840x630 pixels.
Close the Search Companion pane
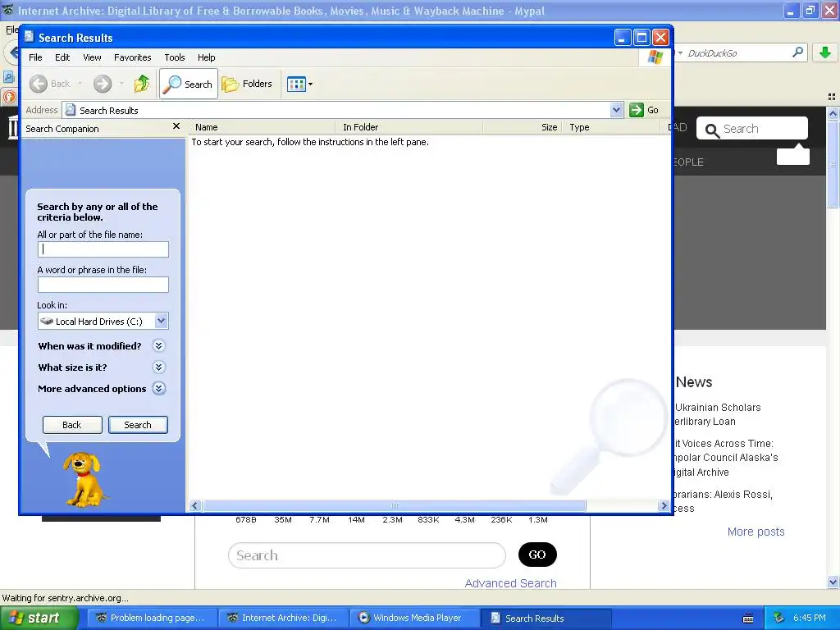pos(176,126)
